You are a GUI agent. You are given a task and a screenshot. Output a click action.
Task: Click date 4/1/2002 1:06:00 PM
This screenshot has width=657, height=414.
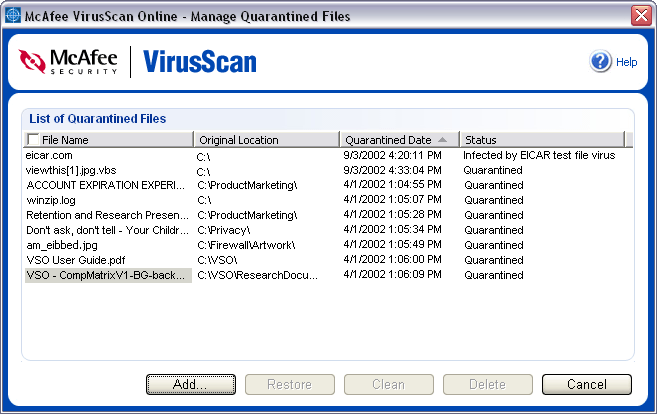coord(392,260)
